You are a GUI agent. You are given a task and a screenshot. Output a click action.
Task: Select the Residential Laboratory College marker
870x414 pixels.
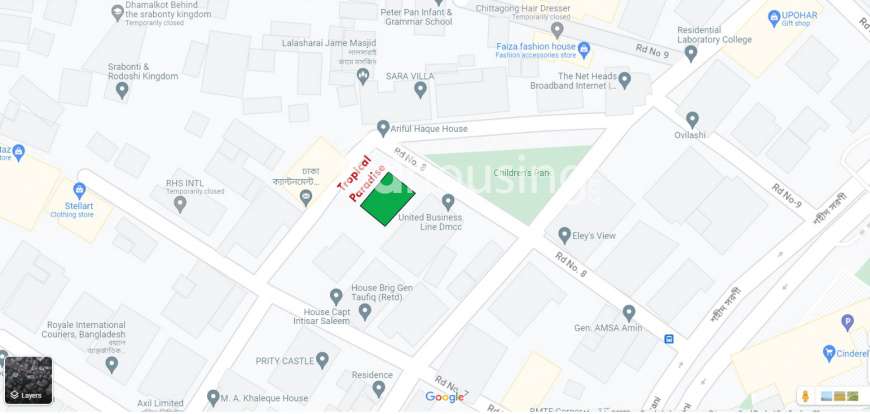[x=691, y=54]
